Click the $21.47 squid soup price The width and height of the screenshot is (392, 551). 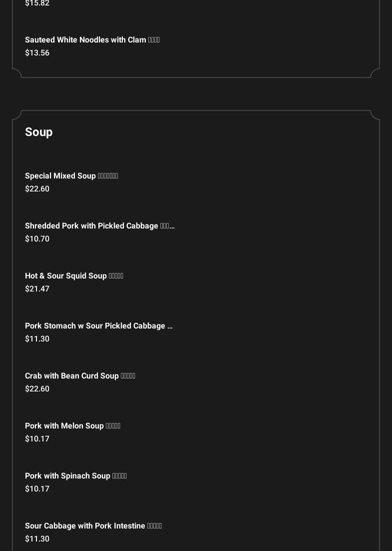coord(37,289)
